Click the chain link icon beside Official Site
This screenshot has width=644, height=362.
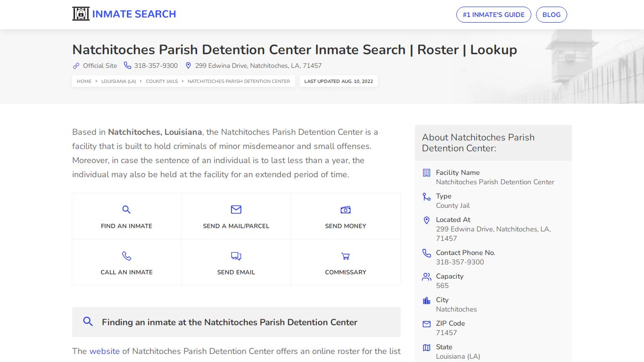coord(76,66)
